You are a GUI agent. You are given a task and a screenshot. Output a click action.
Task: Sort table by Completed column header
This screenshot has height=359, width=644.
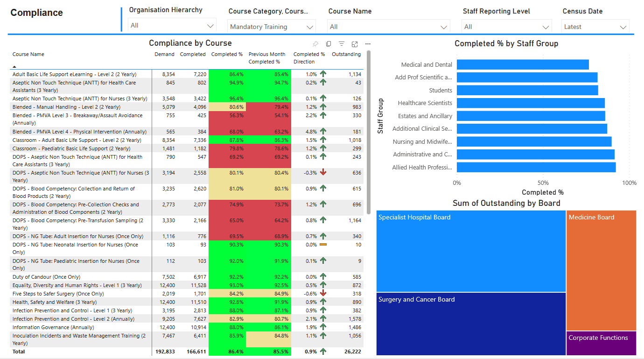(193, 54)
